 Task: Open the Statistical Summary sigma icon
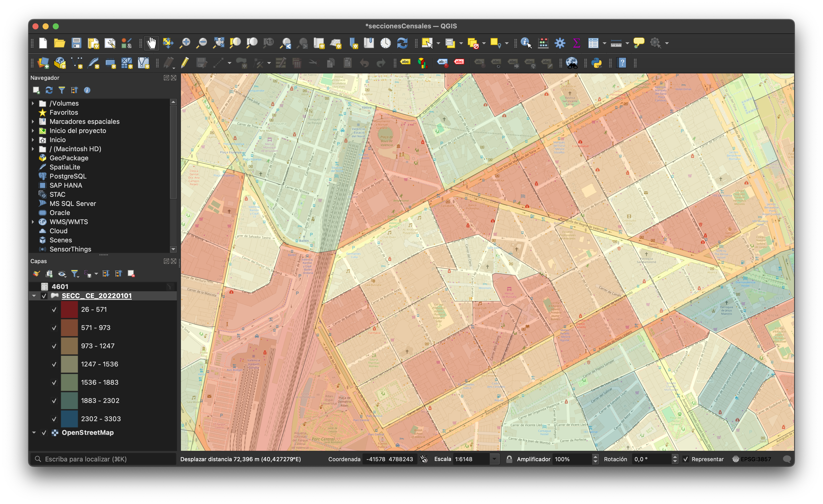tap(576, 43)
